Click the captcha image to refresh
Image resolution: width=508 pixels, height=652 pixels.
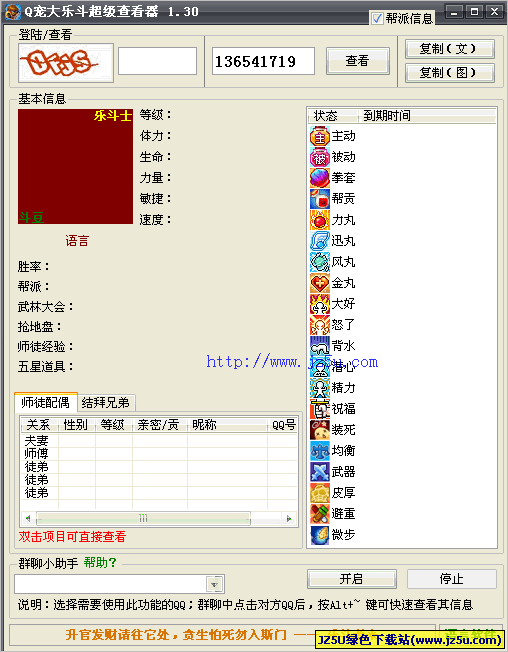[x=66, y=63]
